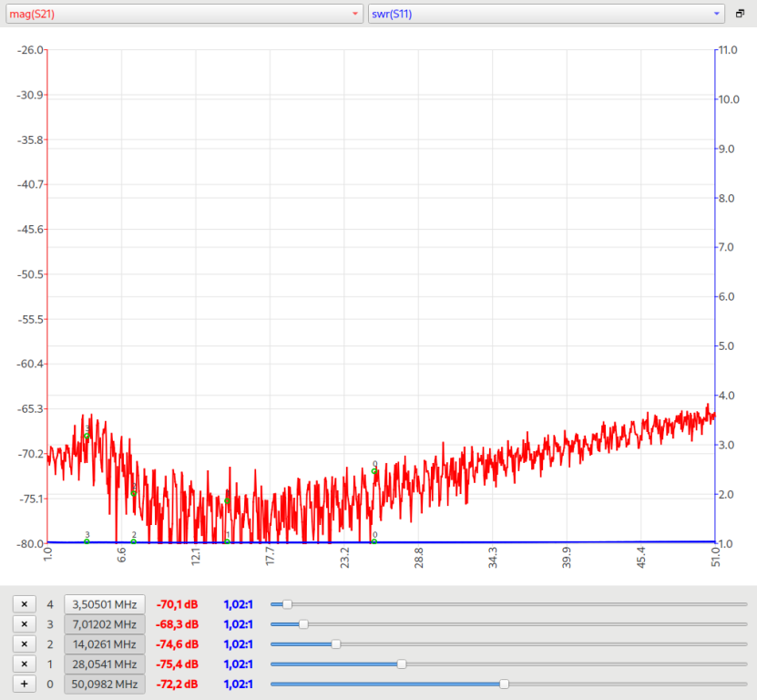Viewport: 757px width, 700px height.
Task: Select marker 2 on the blue SWR trace
Action: coord(134,541)
